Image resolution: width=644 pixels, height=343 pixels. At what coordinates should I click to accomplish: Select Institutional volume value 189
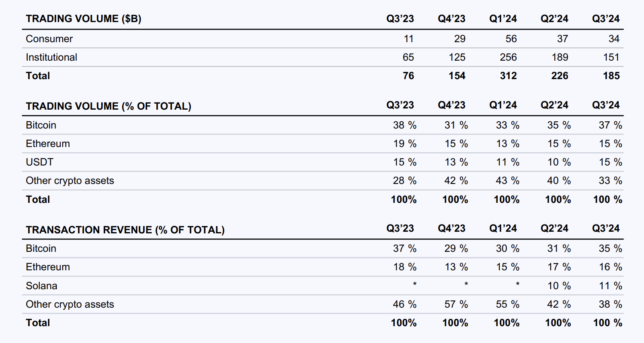[560, 57]
